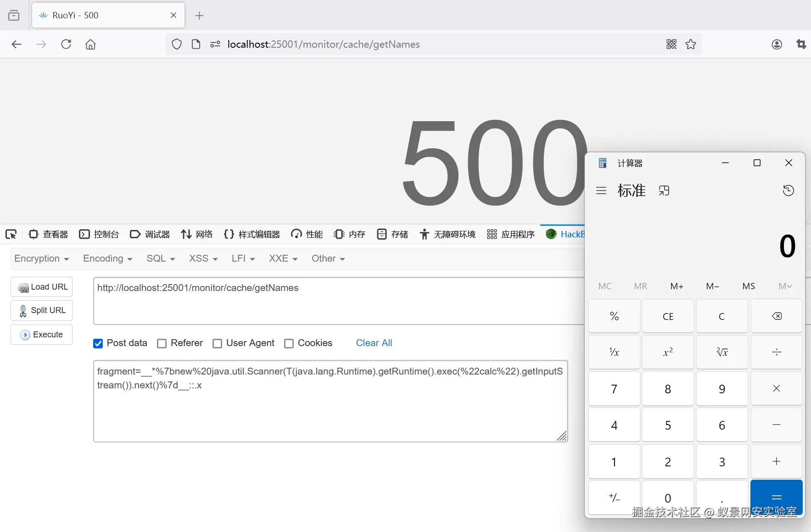The height and width of the screenshot is (532, 811).
Task: Open the browser home page icon
Action: click(x=91, y=44)
